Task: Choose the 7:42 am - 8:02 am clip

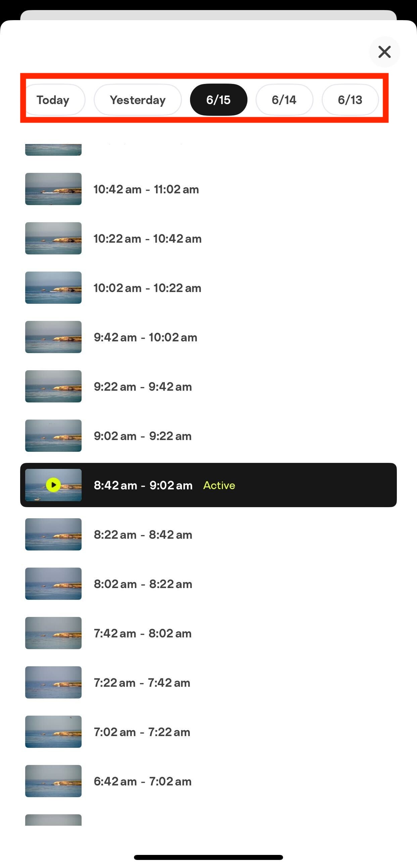Action: (x=208, y=633)
